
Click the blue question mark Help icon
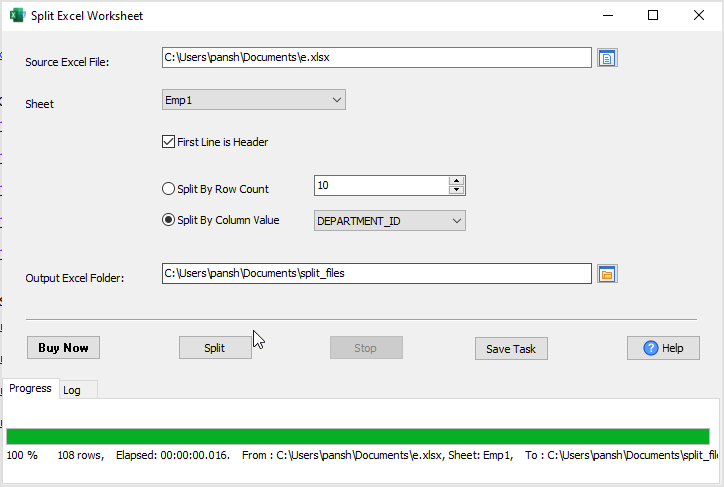click(651, 348)
